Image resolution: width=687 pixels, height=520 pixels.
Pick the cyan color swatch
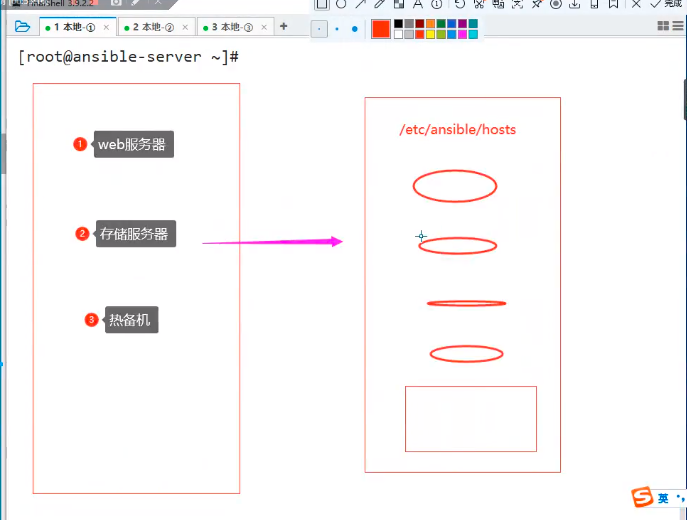[473, 34]
